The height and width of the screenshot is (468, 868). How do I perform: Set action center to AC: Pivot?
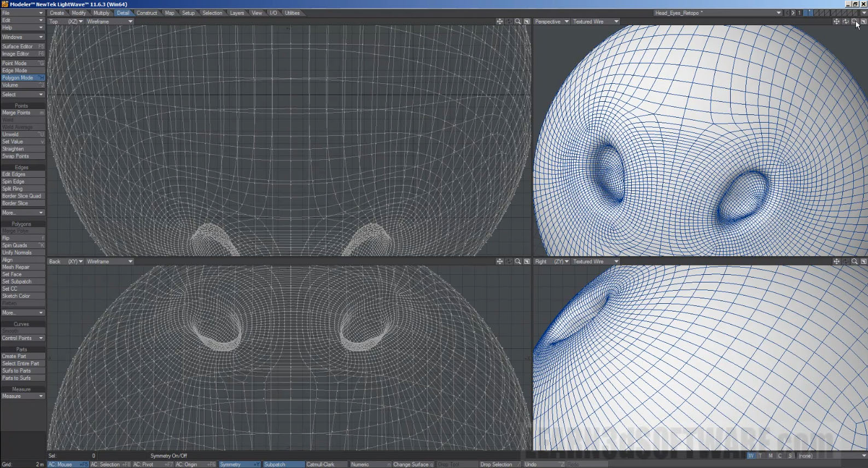click(x=153, y=465)
